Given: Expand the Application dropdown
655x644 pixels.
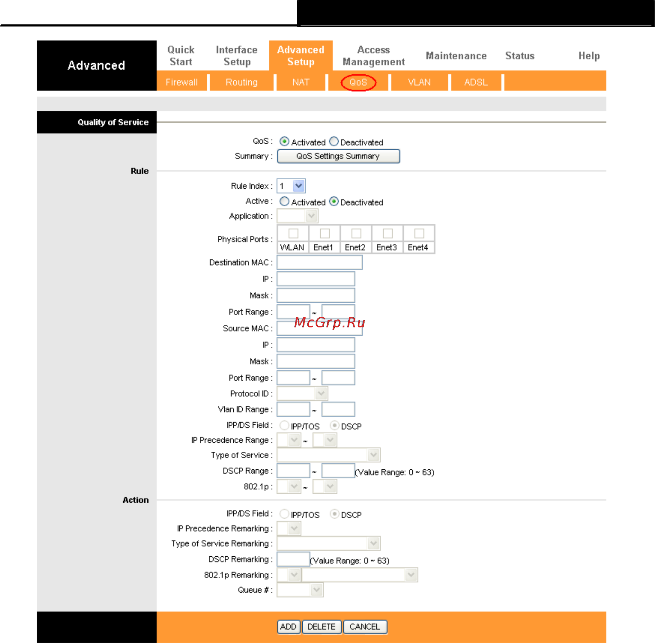Looking at the screenshot, I should click(x=297, y=216).
